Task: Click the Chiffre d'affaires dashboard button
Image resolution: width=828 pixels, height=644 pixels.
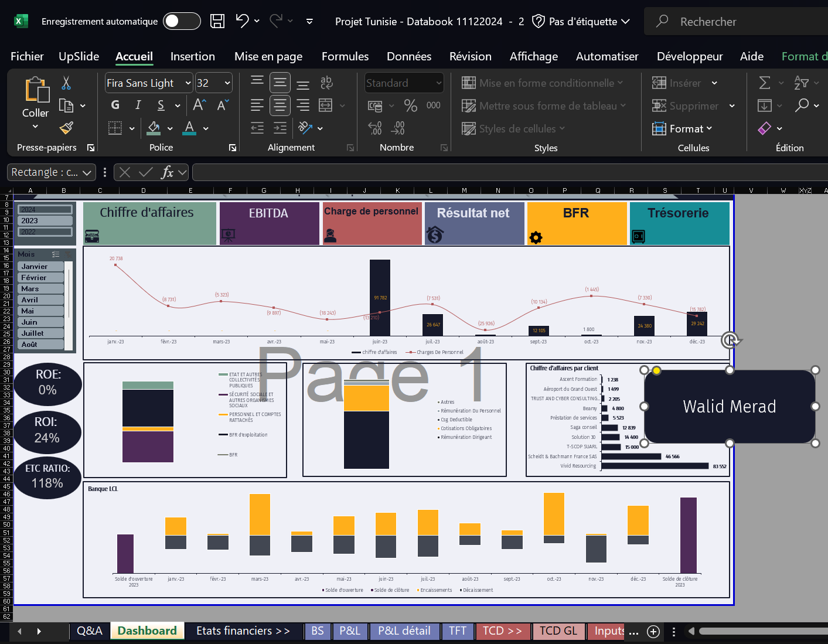Action: (149, 223)
